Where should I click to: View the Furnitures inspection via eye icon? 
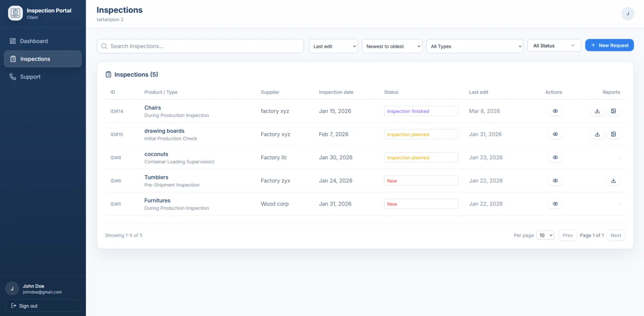(x=555, y=204)
